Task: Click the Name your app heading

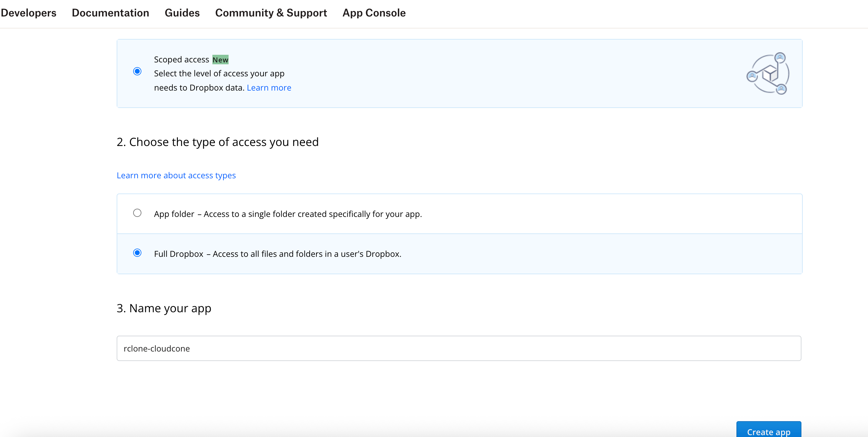Action: coord(164,308)
